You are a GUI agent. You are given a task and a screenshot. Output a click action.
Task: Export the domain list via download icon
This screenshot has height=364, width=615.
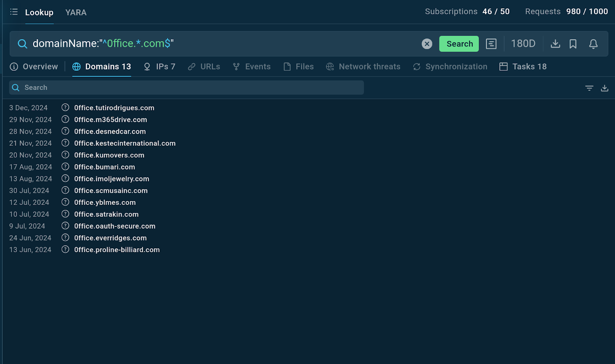click(x=604, y=88)
